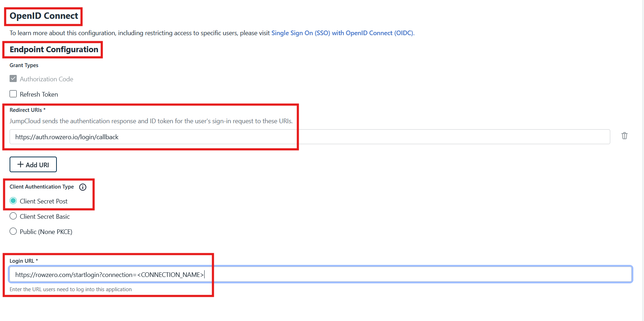This screenshot has height=321, width=644.
Task: Open the Client Authentication Type info tooltip
Action: pos(82,187)
